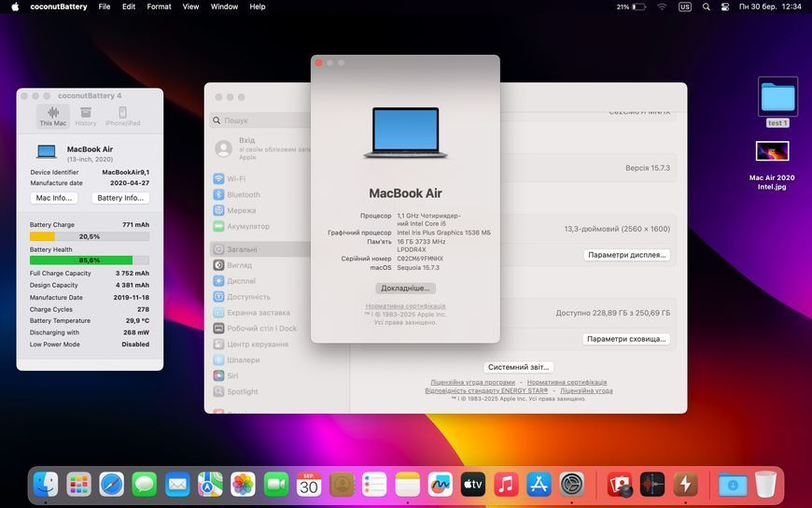Click coconutBattery lightning icon in the Dock
The height and width of the screenshot is (508, 812).
(x=686, y=485)
